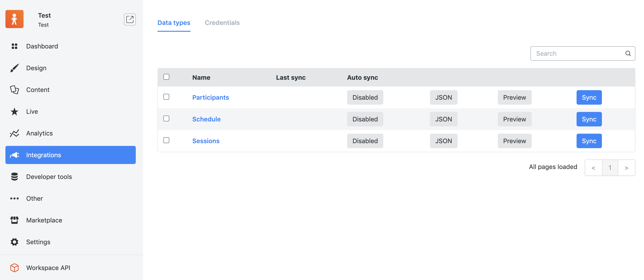644x280 pixels.
Task: Check the Participants row checkbox
Action: pyautogui.click(x=166, y=97)
